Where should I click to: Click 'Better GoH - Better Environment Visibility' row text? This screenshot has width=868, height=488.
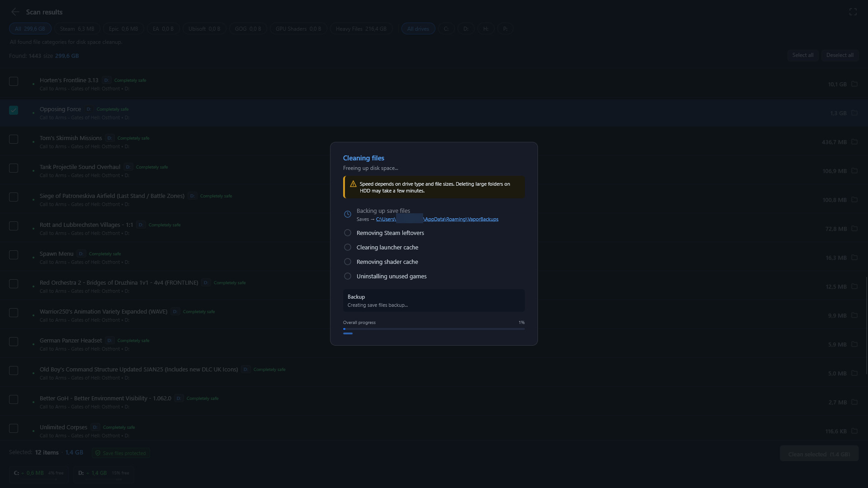click(105, 398)
